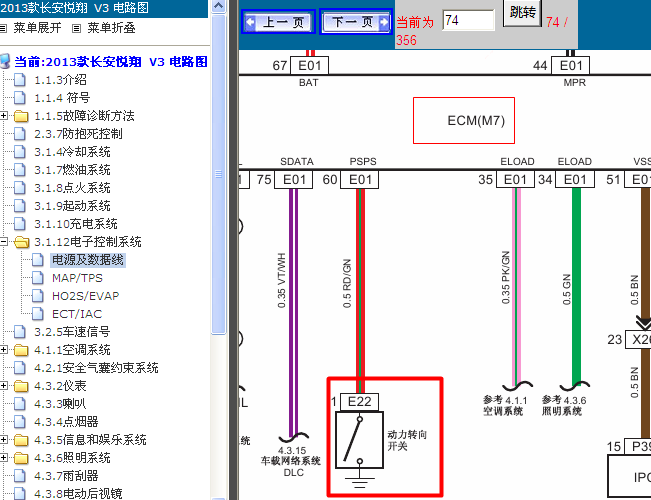
Task: Expand the 4.3.2仪表 folder
Action: click(x=4, y=385)
